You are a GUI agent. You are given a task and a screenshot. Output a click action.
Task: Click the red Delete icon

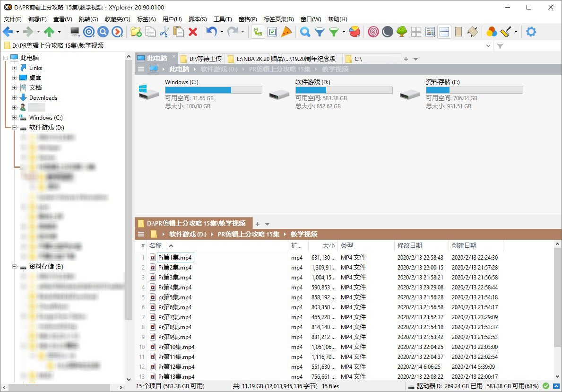pyautogui.click(x=193, y=32)
